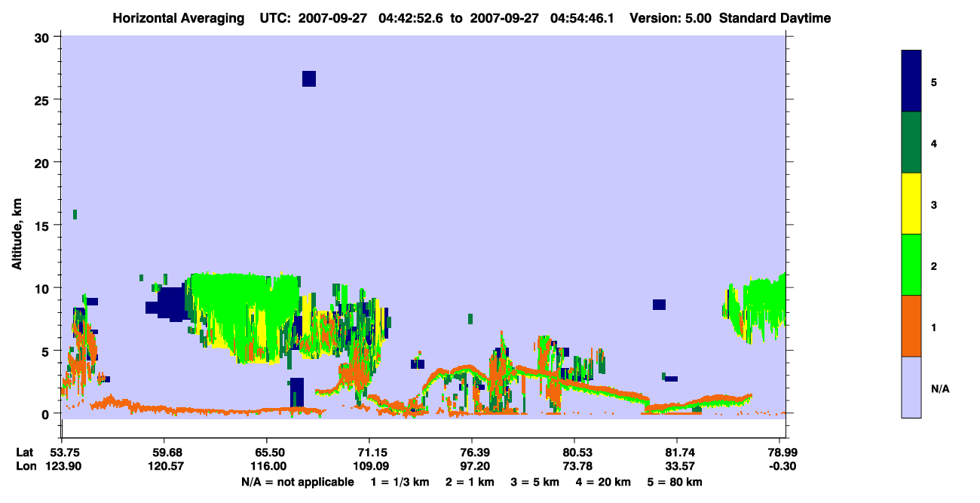Click the y-axis tick label '15'

tap(44, 225)
